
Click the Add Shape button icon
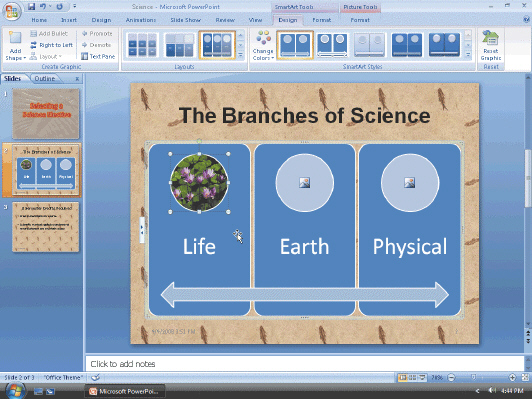tap(15, 38)
